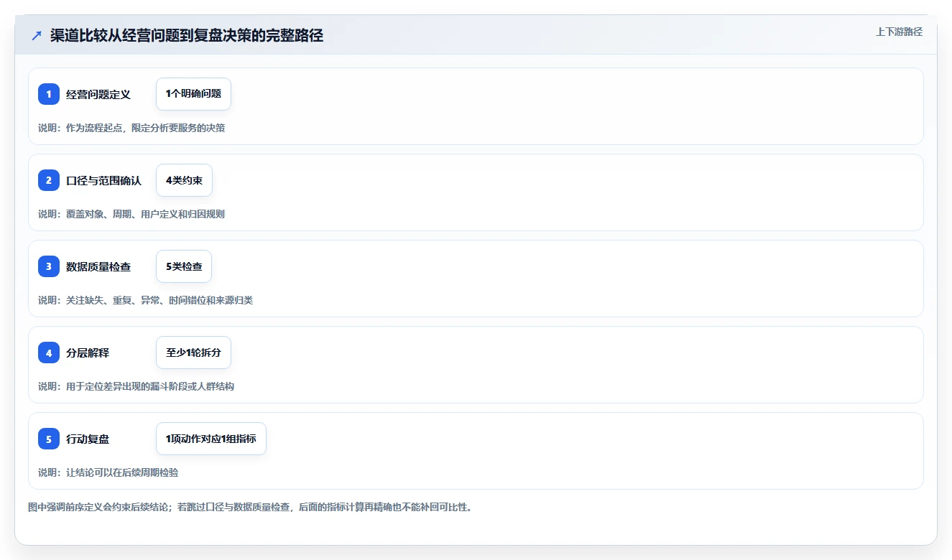Click the footer note starting 图中强调前序定义
This screenshot has width=952, height=560.
[250, 507]
